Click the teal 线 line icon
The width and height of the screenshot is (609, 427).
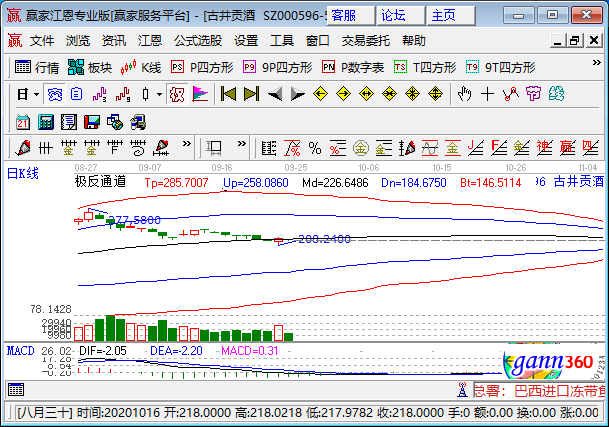(556, 94)
